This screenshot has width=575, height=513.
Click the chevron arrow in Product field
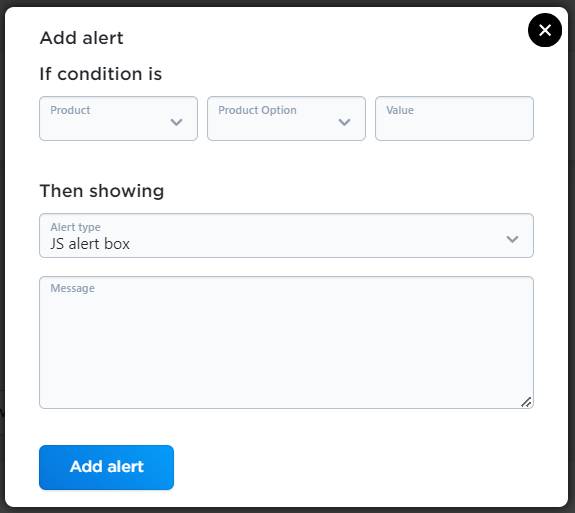coord(176,122)
